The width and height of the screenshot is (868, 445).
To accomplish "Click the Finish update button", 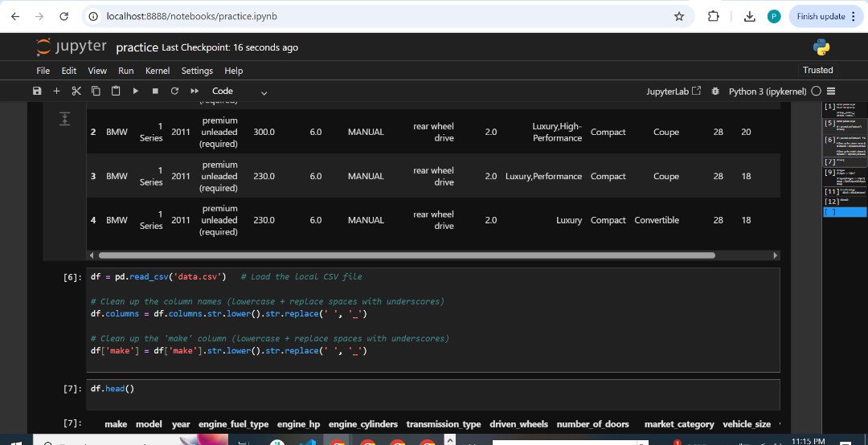I will tap(821, 17).
